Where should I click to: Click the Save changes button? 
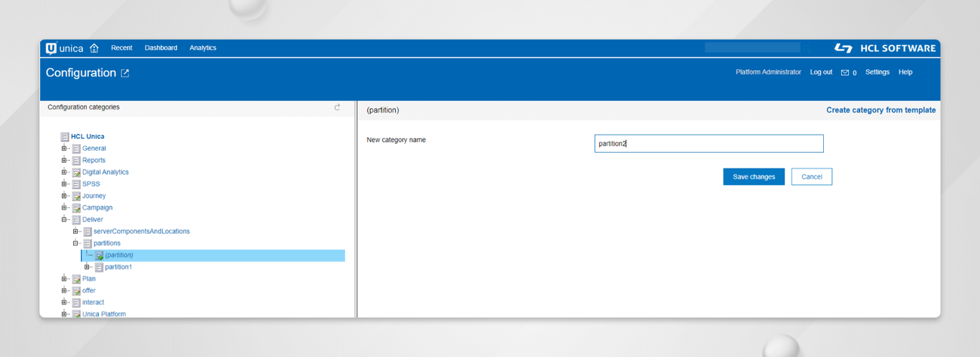pyautogui.click(x=753, y=177)
